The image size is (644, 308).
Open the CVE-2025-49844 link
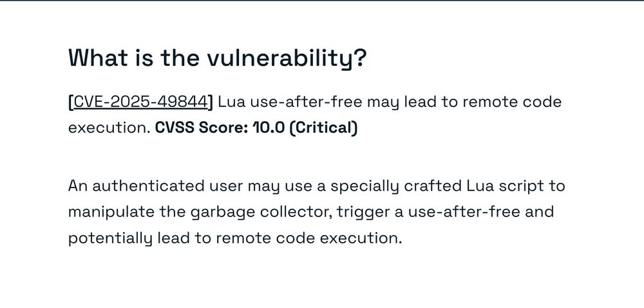point(141,102)
